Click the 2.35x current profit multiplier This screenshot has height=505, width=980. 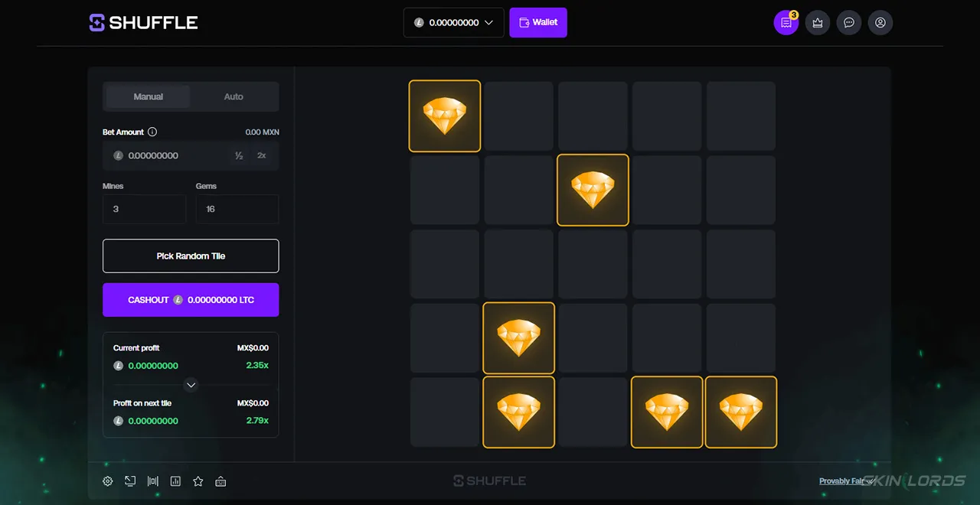(x=257, y=366)
